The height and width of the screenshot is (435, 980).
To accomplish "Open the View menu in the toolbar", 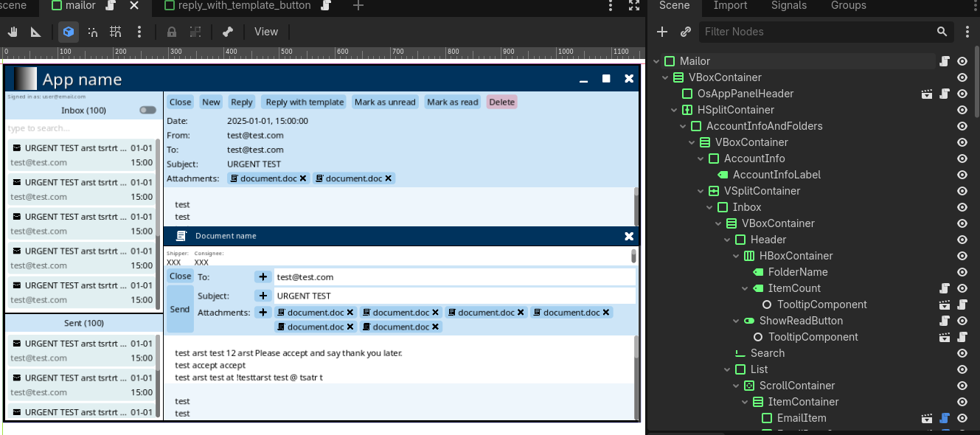I will click(x=266, y=32).
